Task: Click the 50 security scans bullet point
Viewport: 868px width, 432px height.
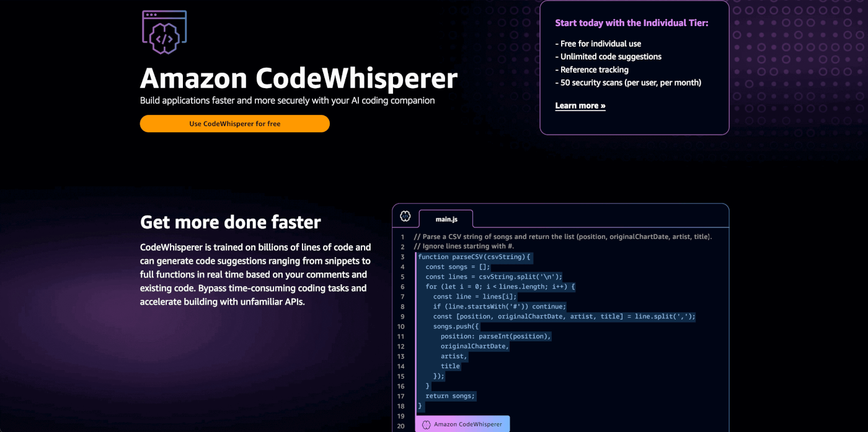Action: point(627,82)
